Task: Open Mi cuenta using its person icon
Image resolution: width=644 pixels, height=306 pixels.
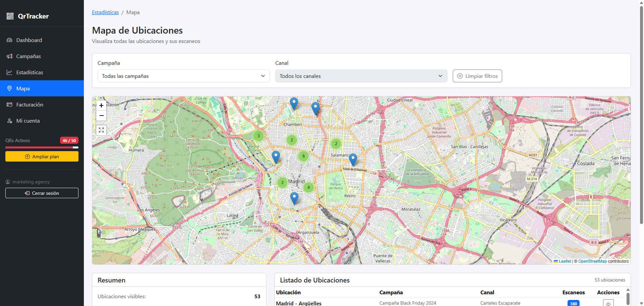Action: pyautogui.click(x=9, y=121)
